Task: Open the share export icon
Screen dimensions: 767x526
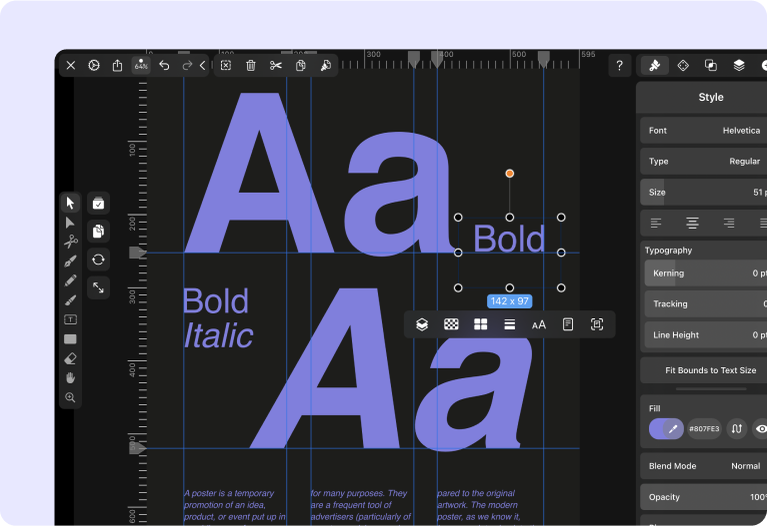Action: point(117,66)
